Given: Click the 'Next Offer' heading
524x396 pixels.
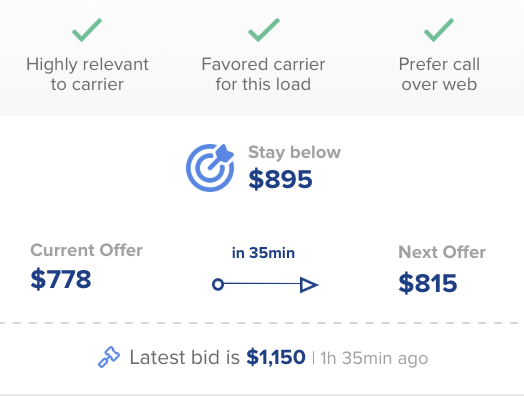Looking at the screenshot, I should point(442,252).
